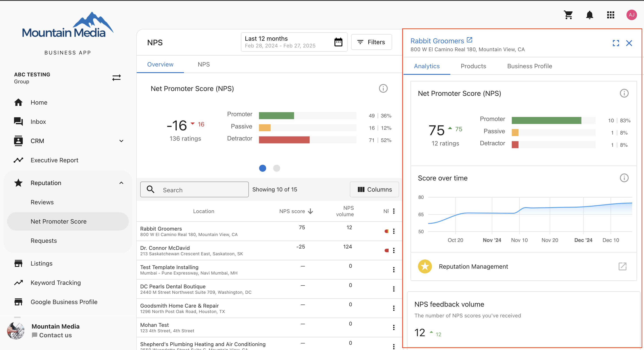This screenshot has width=644, height=350.
Task: Open row menu for DC Pearls Dental Boutique
Action: pos(394,289)
